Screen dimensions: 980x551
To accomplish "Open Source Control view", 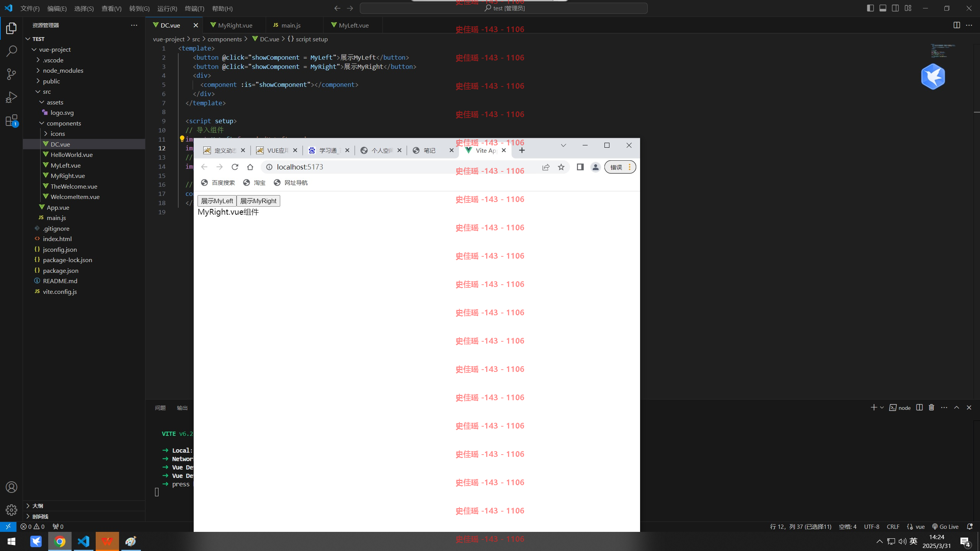I will pos(11,74).
